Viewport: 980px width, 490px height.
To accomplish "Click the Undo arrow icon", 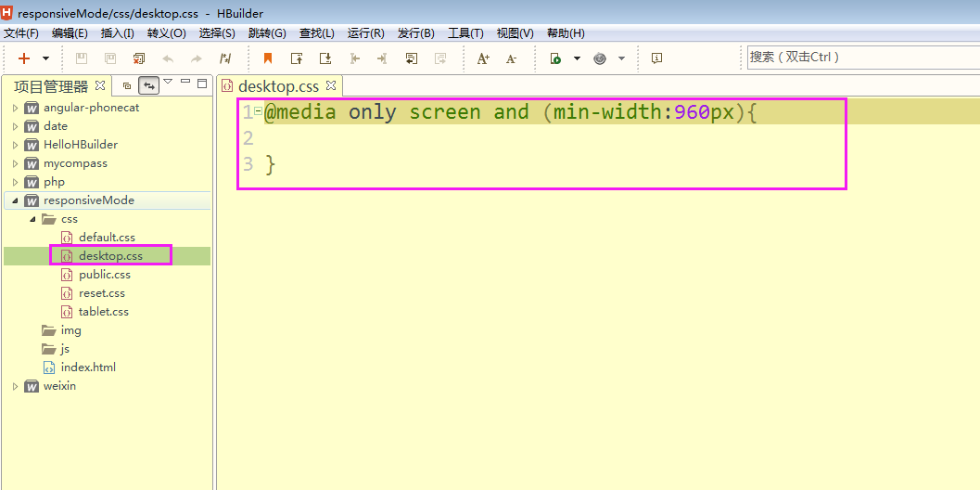I will pos(168,58).
